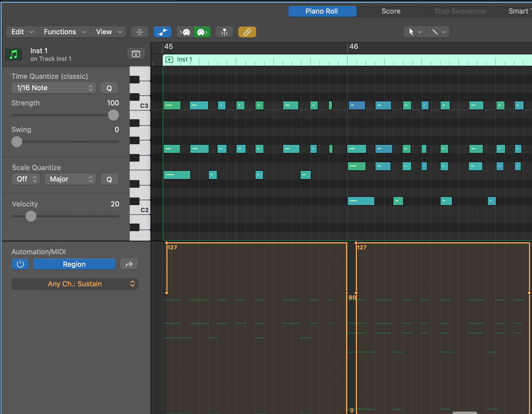Click the Velocity slider handle
Image resolution: width=532 pixels, height=414 pixels.
click(31, 216)
